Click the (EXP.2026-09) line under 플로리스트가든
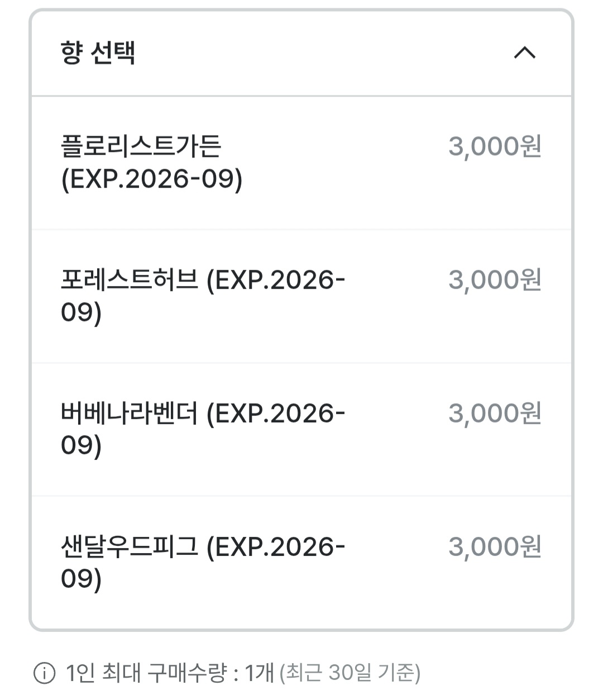 [x=152, y=179]
